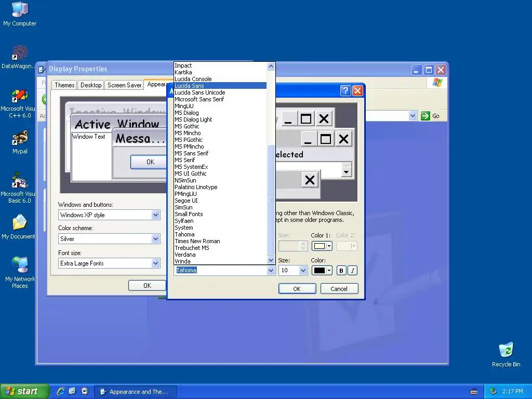
Task: Select the highlighted Lucida Sans font
Action: 220,86
